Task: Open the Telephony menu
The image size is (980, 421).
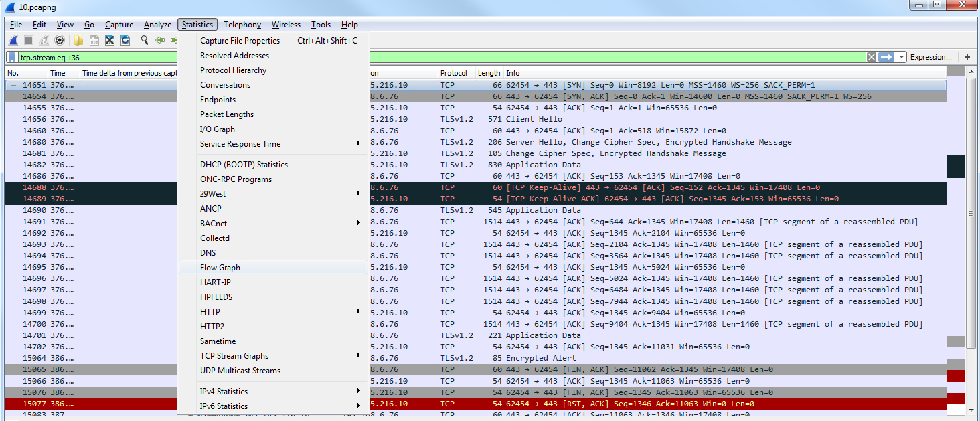Action: coord(242,25)
